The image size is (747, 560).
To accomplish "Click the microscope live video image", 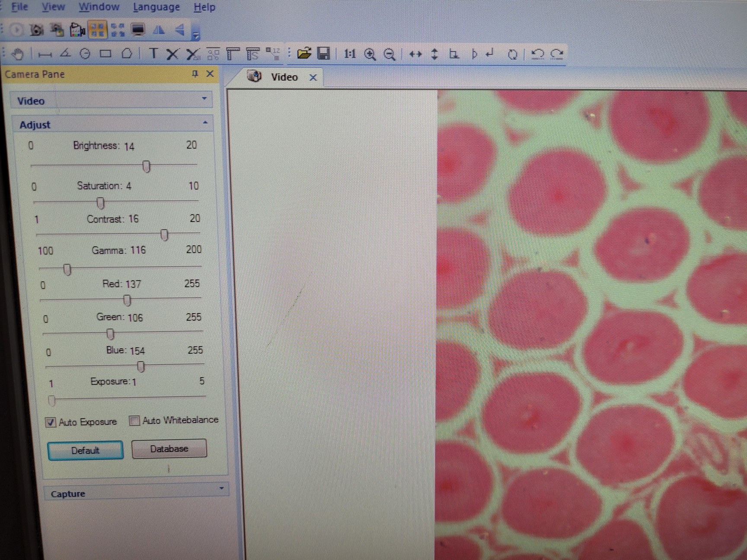I will point(591,325).
